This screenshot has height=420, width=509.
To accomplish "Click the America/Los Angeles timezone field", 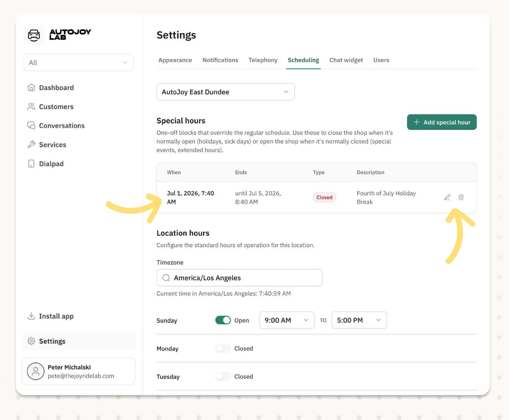I will pos(240,278).
